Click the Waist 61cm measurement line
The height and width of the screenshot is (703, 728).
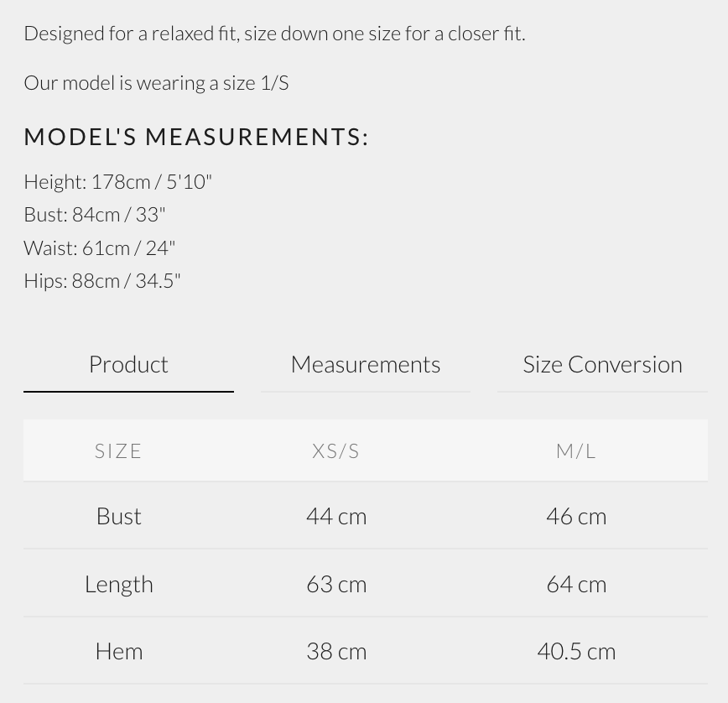99,247
